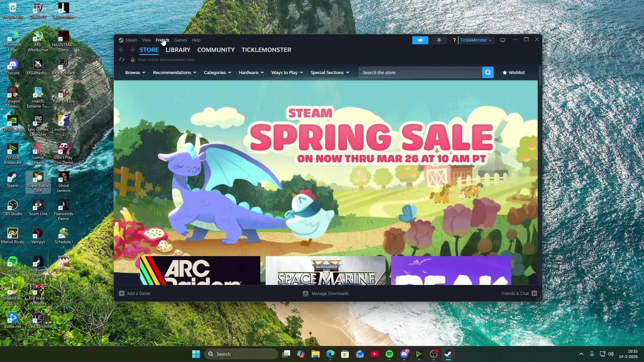The width and height of the screenshot is (644, 362).
Task: Select the MSI Afterburner desktop shortcut
Action: pyautogui.click(x=38, y=42)
